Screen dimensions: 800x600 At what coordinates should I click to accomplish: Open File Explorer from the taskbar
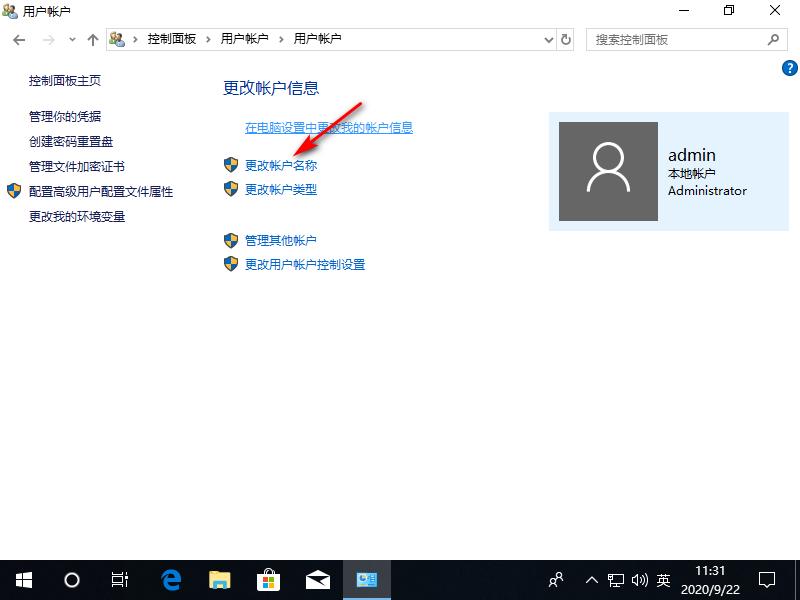218,580
